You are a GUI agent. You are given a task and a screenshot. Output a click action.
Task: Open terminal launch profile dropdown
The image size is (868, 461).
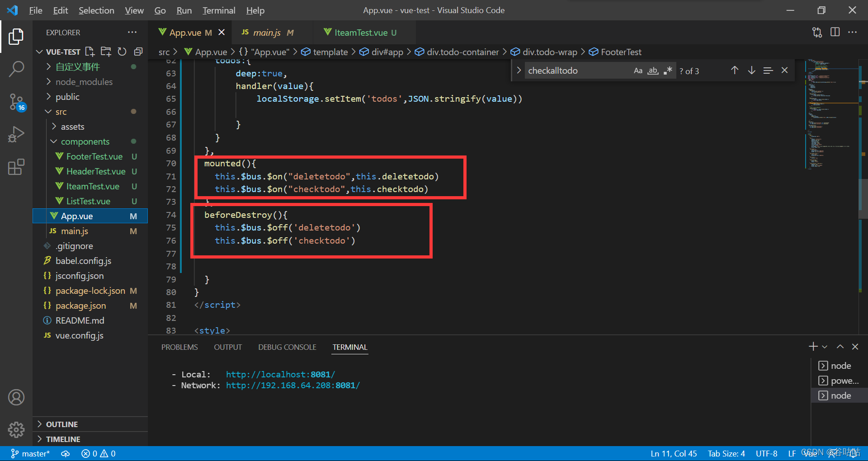coord(825,347)
